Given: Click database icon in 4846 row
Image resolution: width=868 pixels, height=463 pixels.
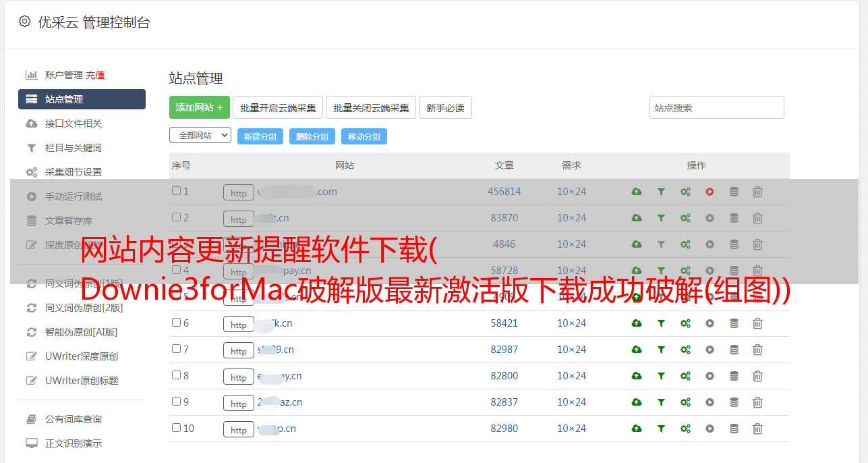Looking at the screenshot, I should point(734,244).
